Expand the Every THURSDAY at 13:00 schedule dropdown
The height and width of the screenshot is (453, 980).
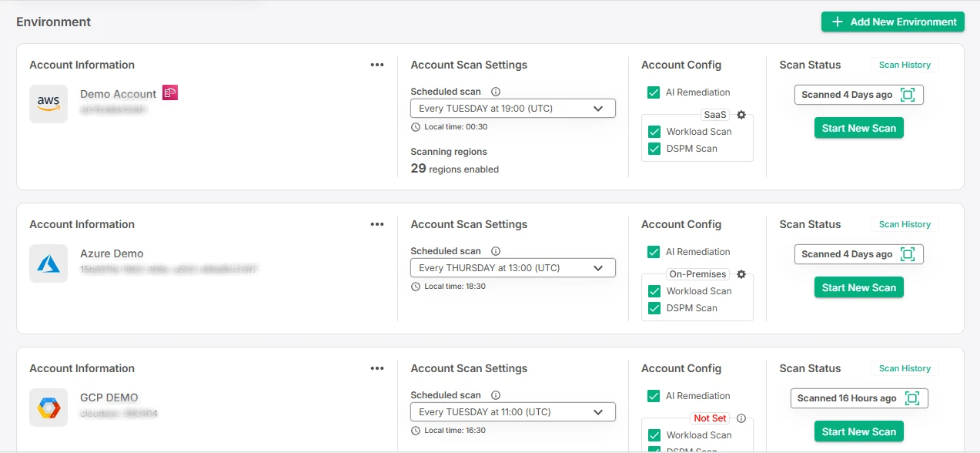[x=513, y=268]
